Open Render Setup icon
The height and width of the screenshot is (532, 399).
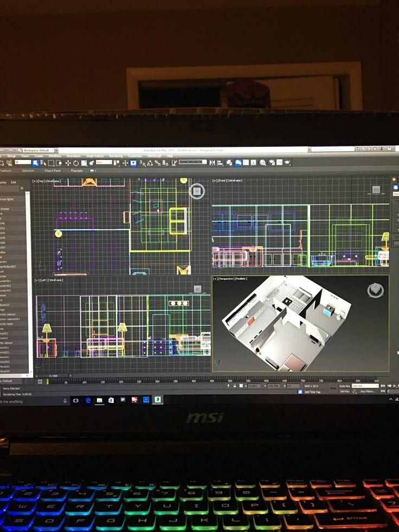[x=272, y=163]
